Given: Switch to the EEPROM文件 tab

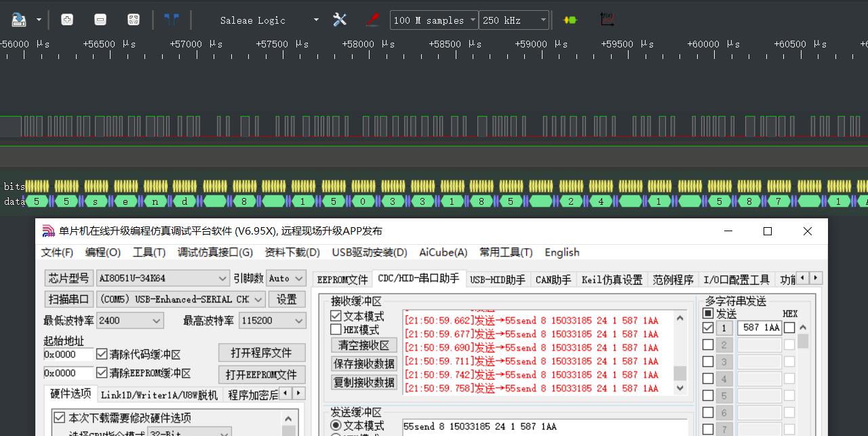Looking at the screenshot, I should 342,279.
